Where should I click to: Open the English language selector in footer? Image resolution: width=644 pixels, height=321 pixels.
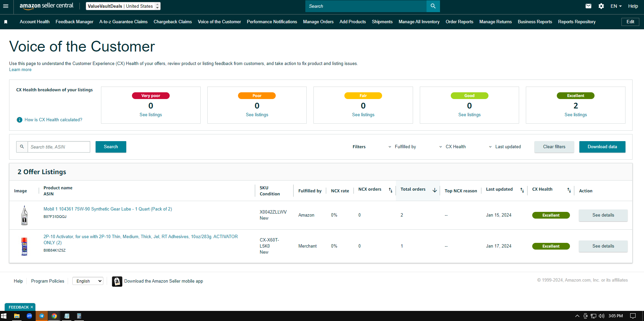click(88, 281)
